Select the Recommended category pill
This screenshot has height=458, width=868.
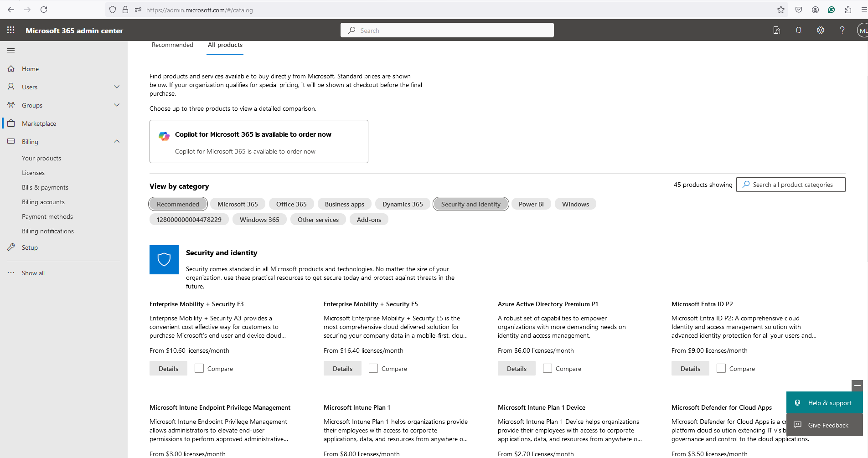pyautogui.click(x=178, y=204)
